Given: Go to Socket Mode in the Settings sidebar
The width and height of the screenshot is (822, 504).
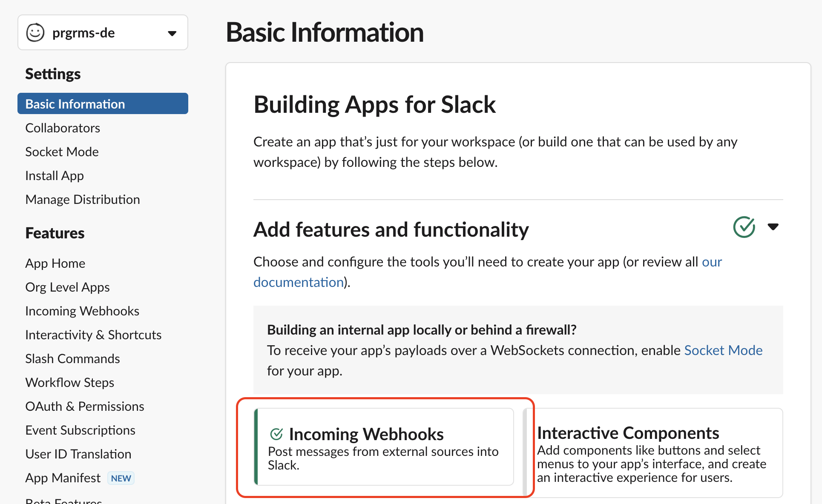Looking at the screenshot, I should (x=62, y=152).
